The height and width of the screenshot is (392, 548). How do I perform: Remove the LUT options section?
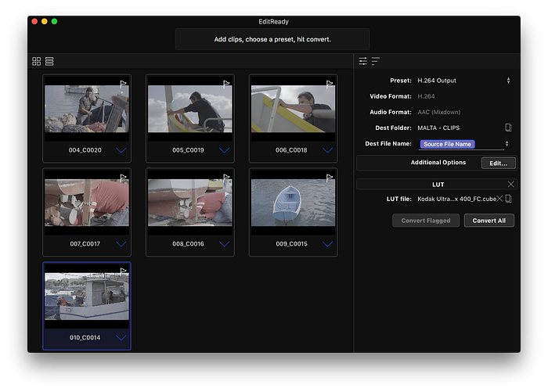[x=510, y=184]
